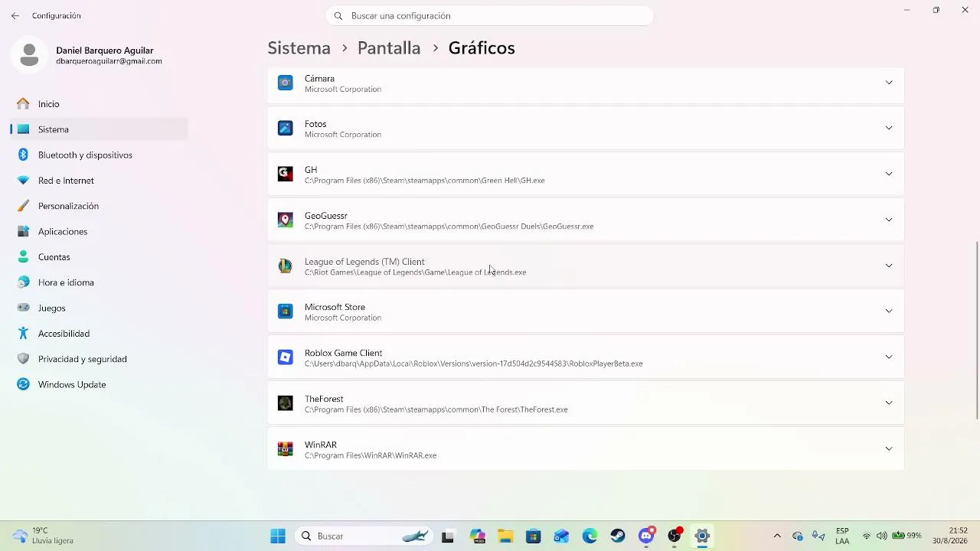980x551 pixels.
Task: Click the Juegos controller icon
Action: tap(23, 308)
